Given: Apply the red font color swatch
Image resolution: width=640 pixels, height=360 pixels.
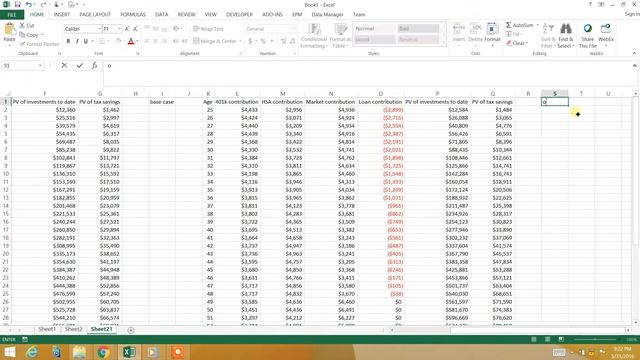Looking at the screenshot, I should click(x=131, y=41).
